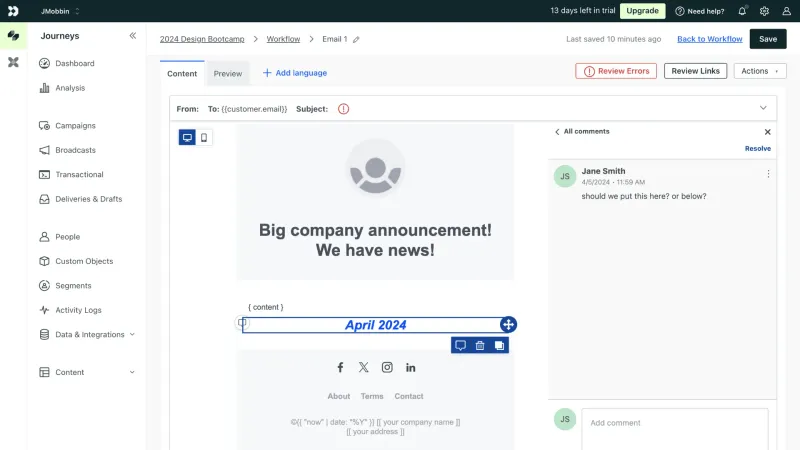Viewport: 800px width, 450px height.
Task: Expand the email header details chevron
Action: click(x=763, y=108)
